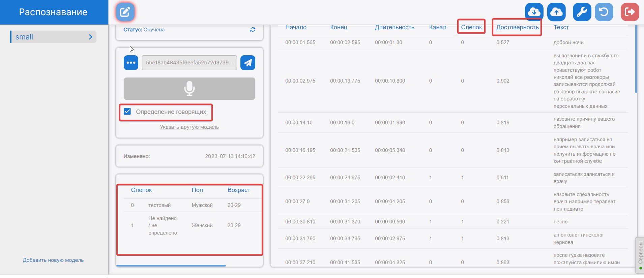Click the horizontal scrollbar under speaker table
This screenshot has height=278, width=644.
[x=171, y=266]
